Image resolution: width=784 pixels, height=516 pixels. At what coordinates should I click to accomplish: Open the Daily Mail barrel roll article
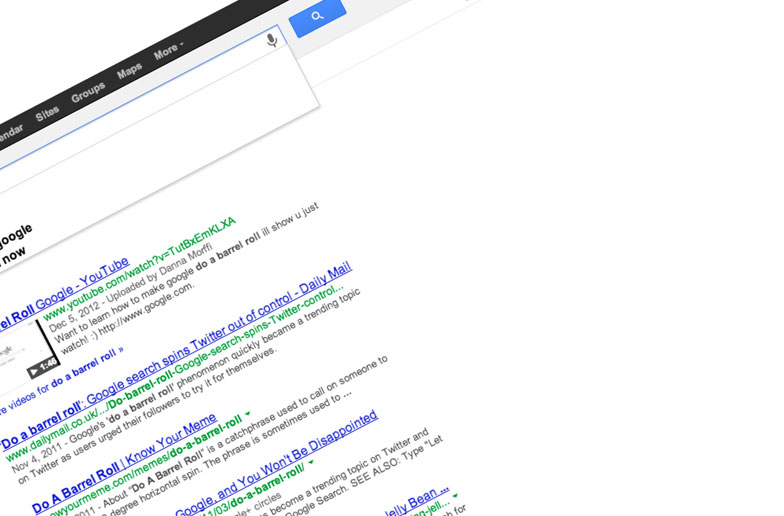(x=176, y=355)
